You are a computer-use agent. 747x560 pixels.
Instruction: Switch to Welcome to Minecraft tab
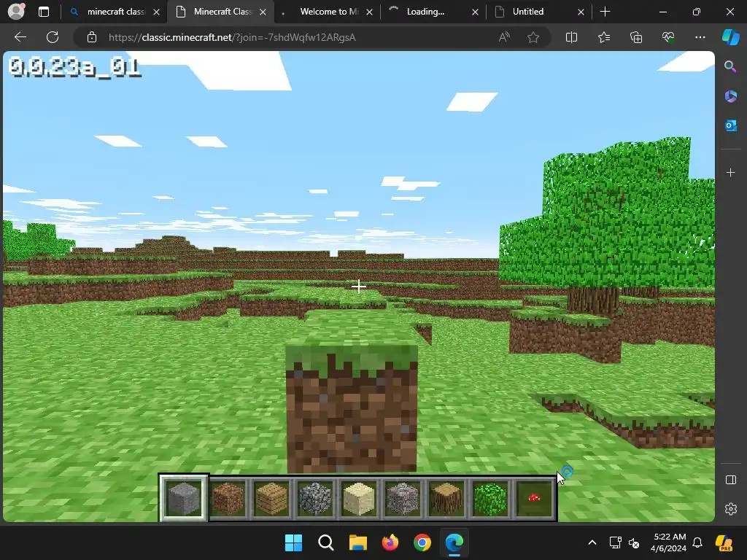click(x=328, y=12)
